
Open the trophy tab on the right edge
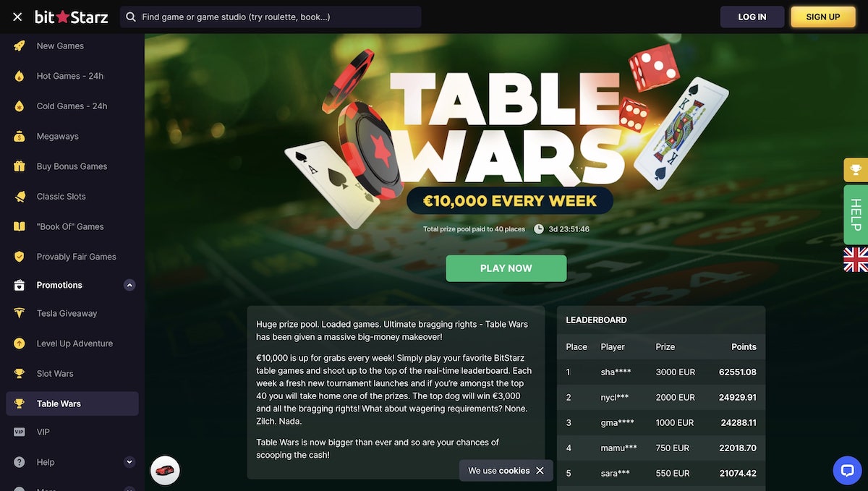click(x=856, y=170)
